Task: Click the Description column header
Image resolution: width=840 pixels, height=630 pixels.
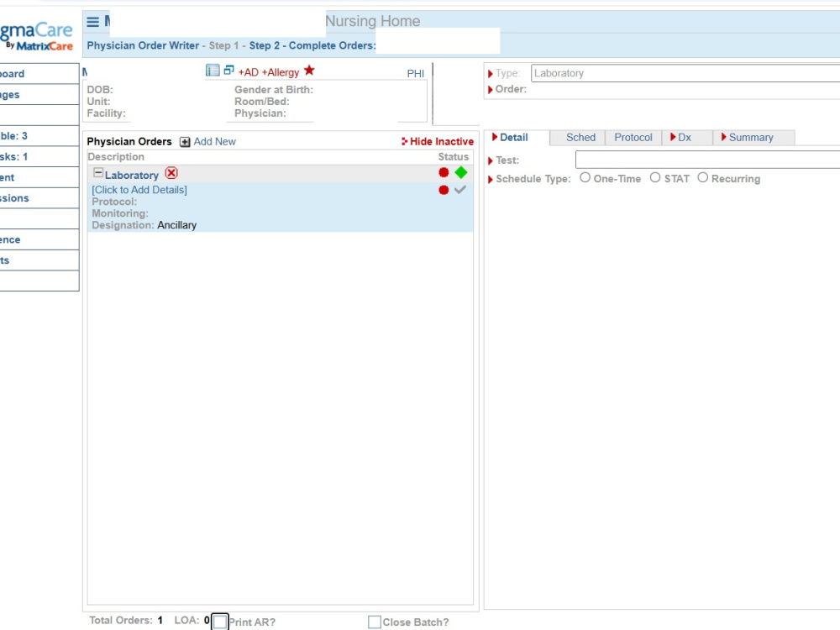Action: coord(116,156)
